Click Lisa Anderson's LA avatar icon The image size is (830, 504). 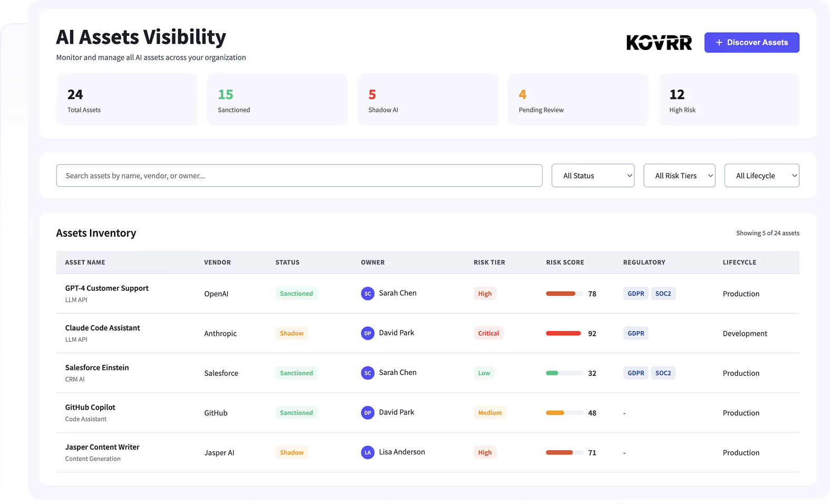pyautogui.click(x=368, y=452)
